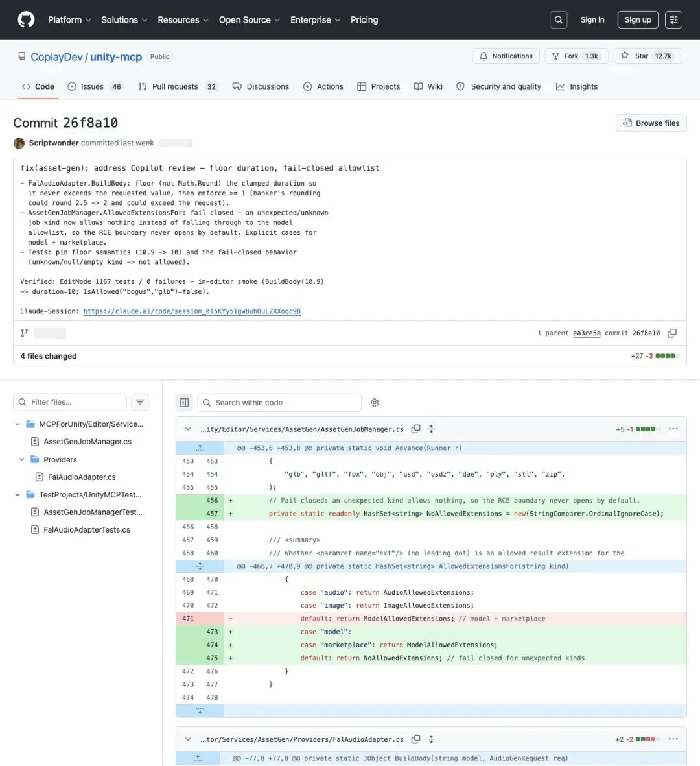Viewport: 700px width, 766px height.
Task: Switch to the Code tab
Action: (x=38, y=86)
